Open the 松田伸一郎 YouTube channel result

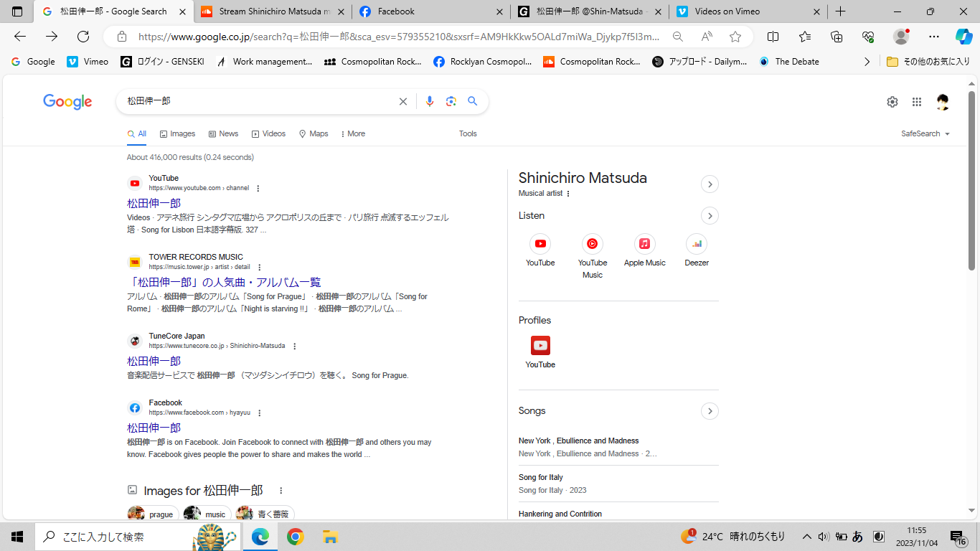coord(154,204)
